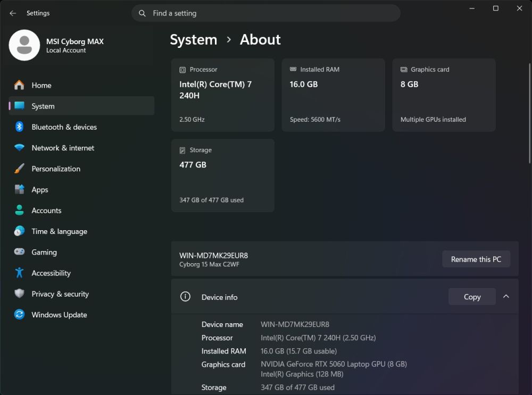
Task: Click 'Multiple GPUs installed' text
Action: point(433,119)
